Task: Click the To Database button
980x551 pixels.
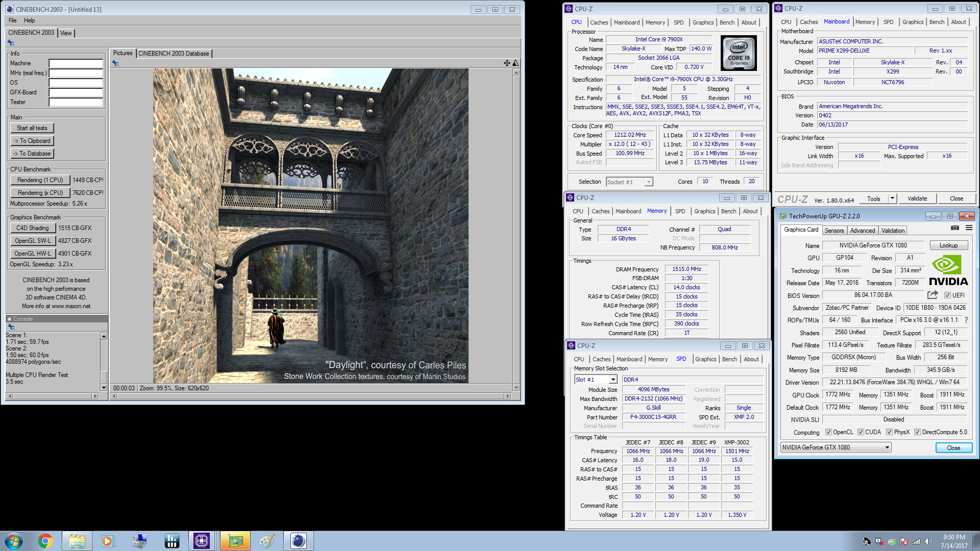Action: click(x=32, y=154)
